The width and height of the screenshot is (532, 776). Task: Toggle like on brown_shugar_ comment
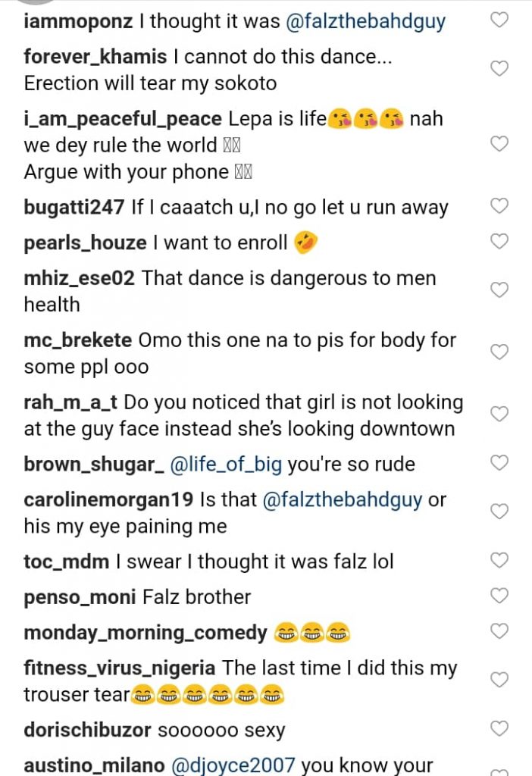(499, 462)
